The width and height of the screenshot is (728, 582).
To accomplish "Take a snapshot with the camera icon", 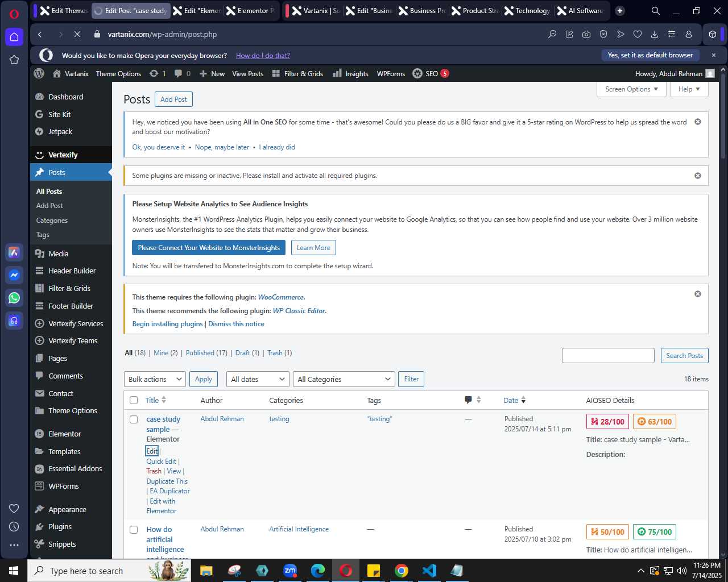I will [x=586, y=34].
